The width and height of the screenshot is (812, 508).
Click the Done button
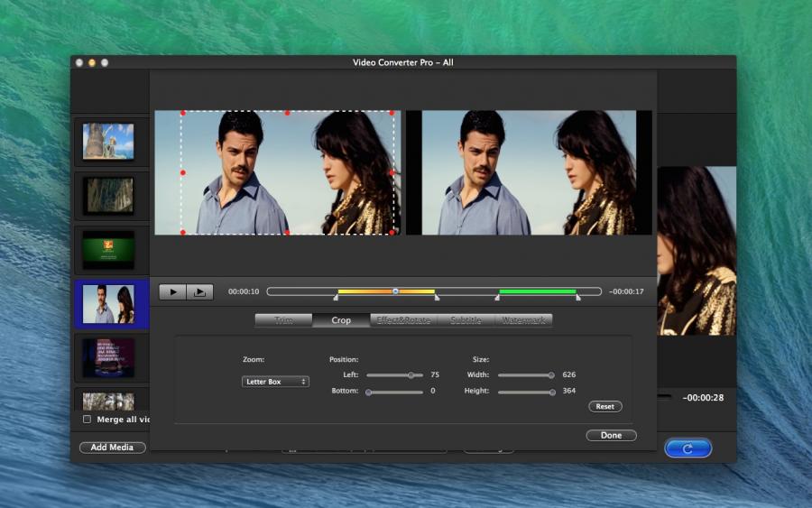[611, 436]
